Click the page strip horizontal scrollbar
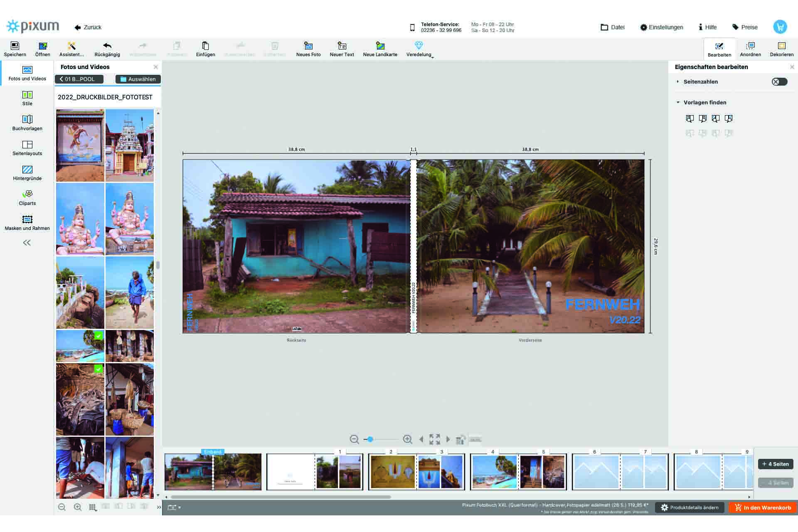 pos(281,497)
